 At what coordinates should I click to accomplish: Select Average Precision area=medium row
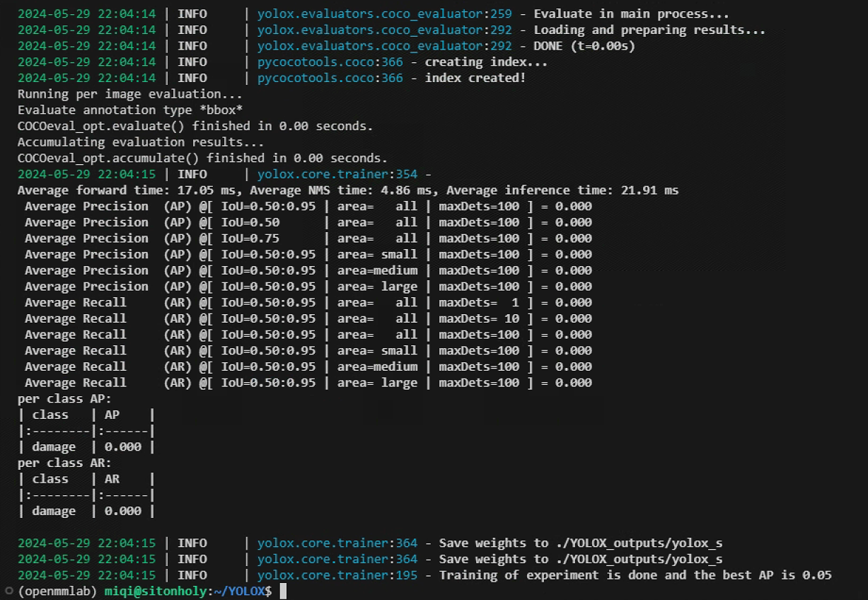308,270
